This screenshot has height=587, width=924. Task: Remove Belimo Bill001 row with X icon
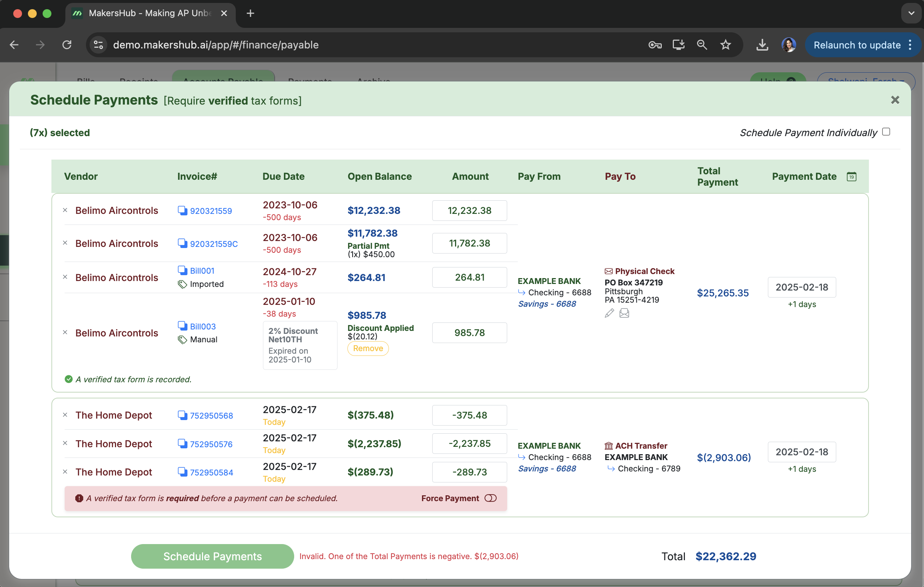(x=65, y=277)
